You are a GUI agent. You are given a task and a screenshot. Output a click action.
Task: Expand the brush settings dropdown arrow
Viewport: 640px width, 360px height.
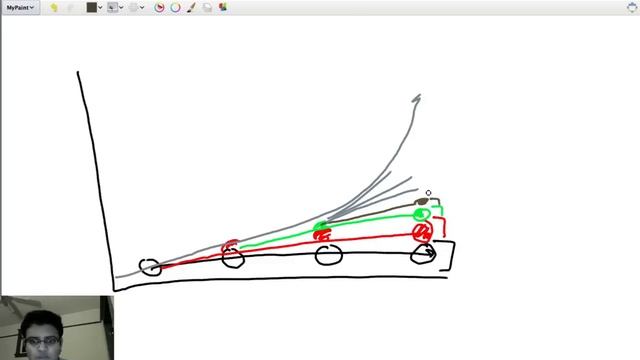pos(142,7)
